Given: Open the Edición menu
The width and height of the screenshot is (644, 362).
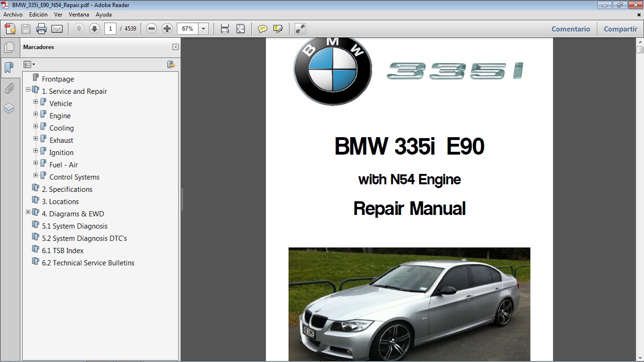Looking at the screenshot, I should (x=38, y=15).
